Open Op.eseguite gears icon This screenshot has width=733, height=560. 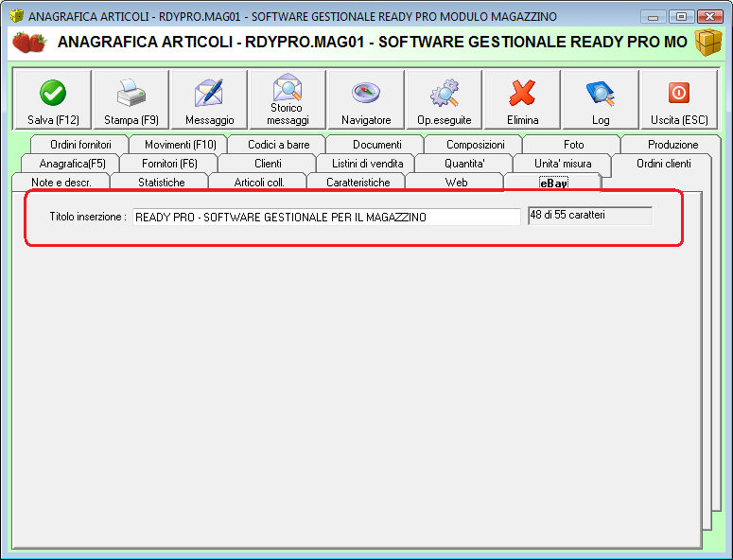coord(445,93)
